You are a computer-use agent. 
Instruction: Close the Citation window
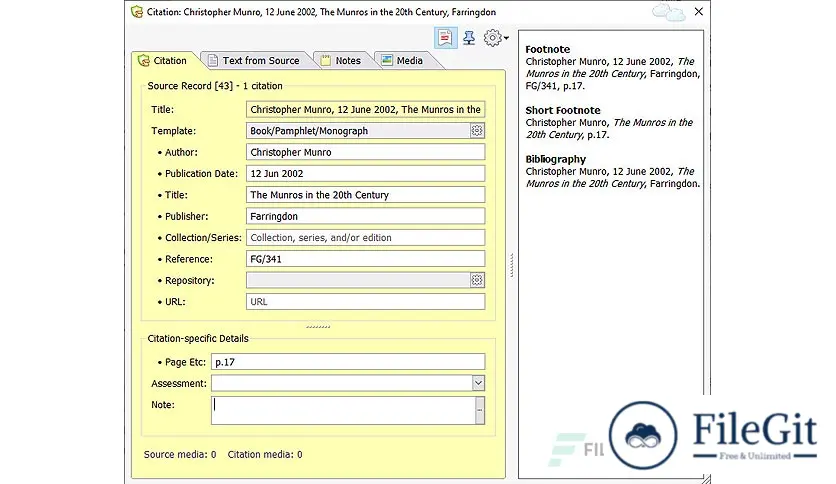[x=698, y=12]
